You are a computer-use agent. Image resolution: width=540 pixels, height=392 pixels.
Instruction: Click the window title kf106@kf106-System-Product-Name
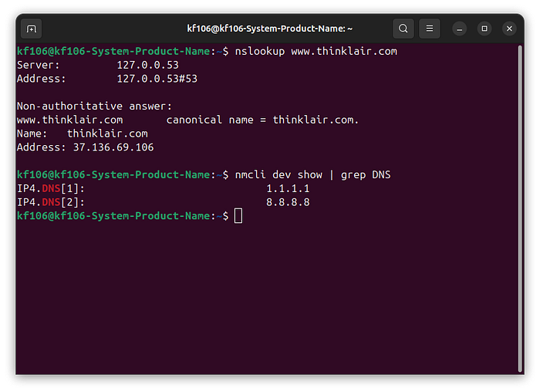click(x=270, y=29)
